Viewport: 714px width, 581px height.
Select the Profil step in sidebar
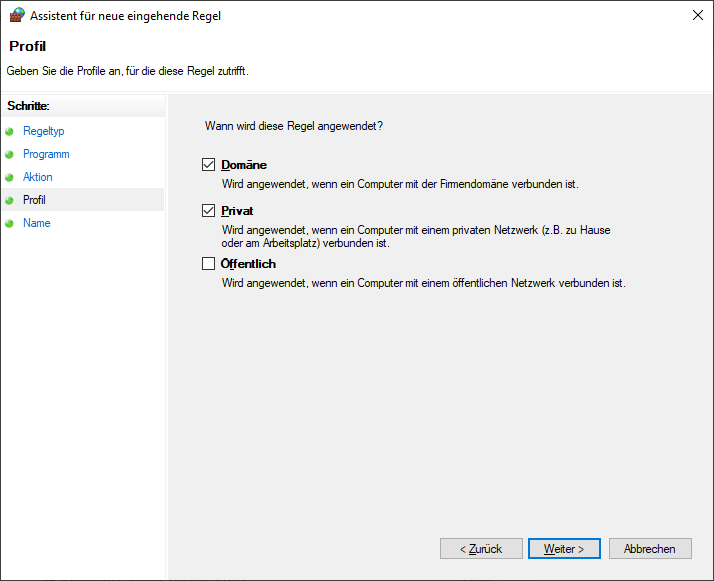pyautogui.click(x=34, y=200)
